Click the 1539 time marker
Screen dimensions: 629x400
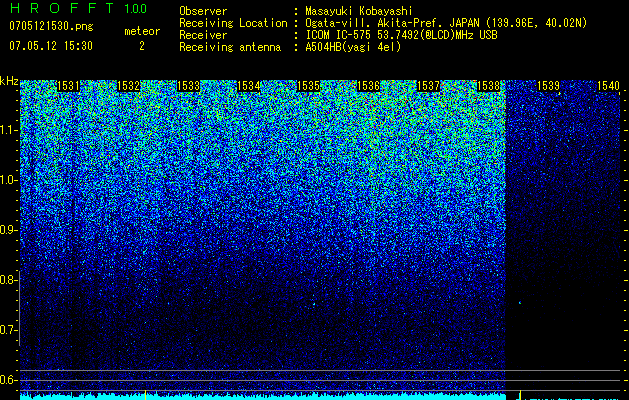[548, 86]
